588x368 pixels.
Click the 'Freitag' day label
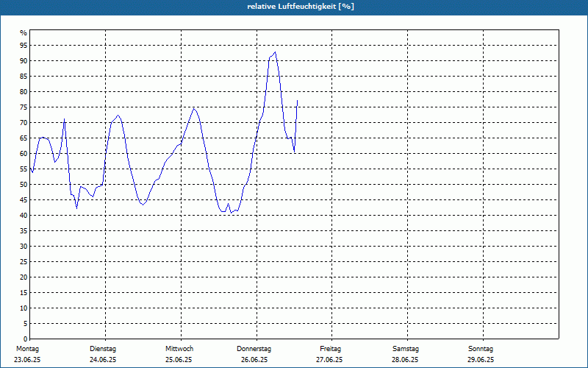click(x=330, y=349)
